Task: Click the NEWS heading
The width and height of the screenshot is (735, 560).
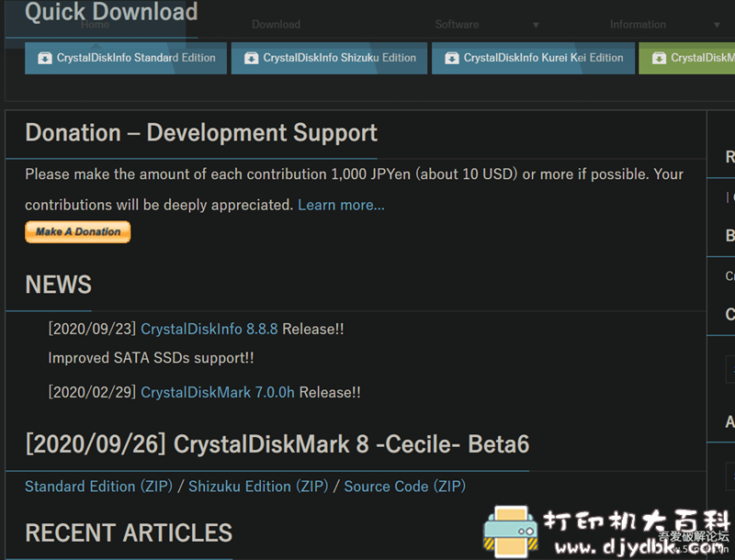Action: pyautogui.click(x=59, y=285)
